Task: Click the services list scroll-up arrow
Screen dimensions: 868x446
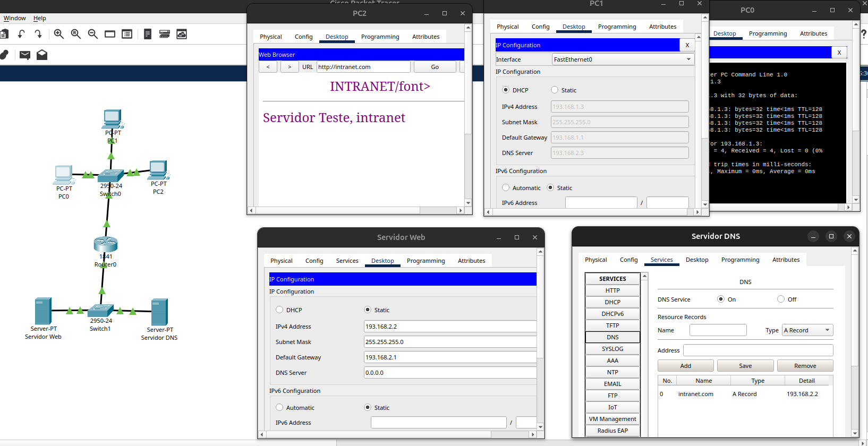Action: (x=644, y=276)
